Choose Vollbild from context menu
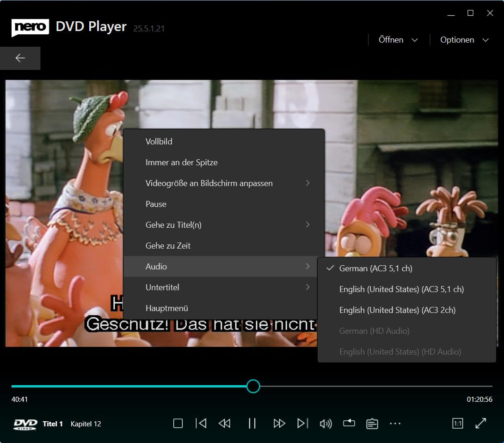 (224, 142)
